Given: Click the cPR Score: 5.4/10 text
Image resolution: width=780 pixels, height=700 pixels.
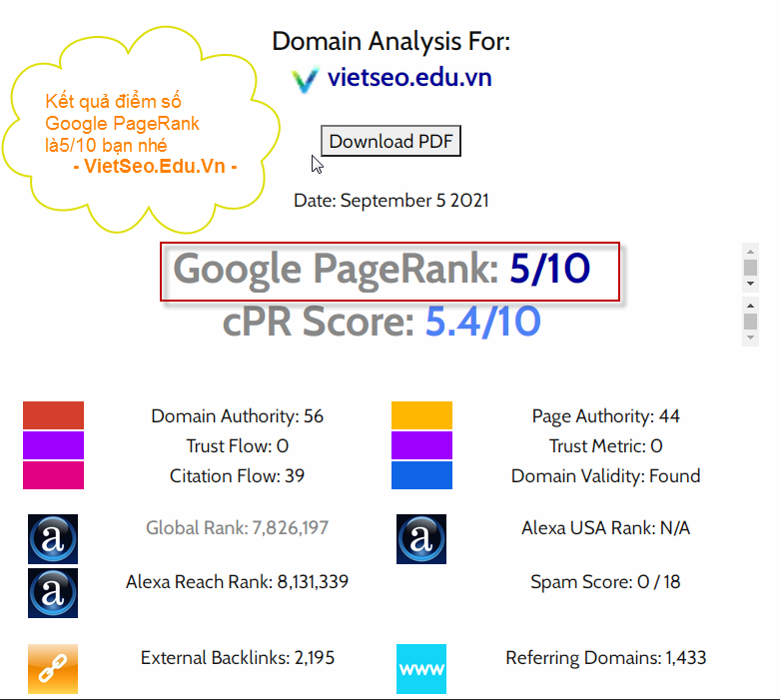Looking at the screenshot, I should pos(382,322).
